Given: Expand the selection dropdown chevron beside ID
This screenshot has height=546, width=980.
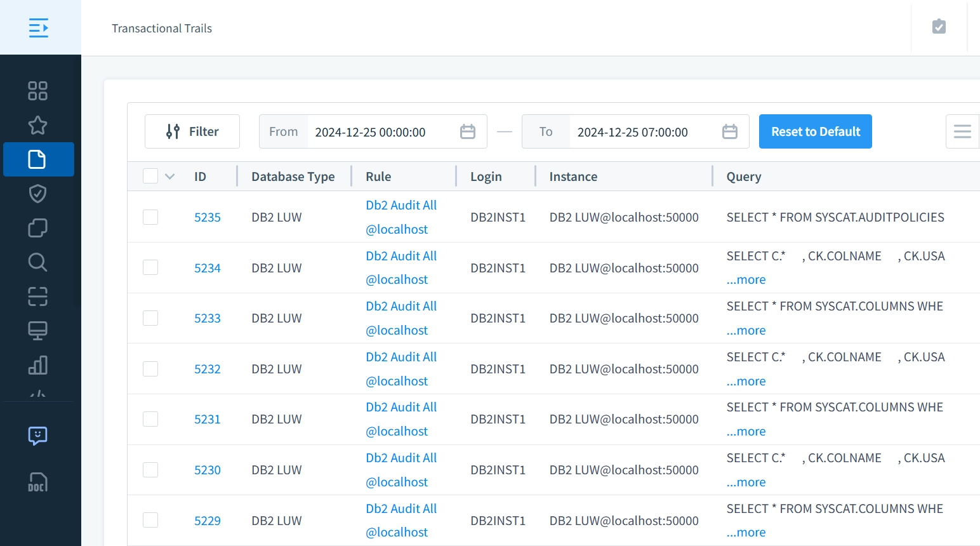Looking at the screenshot, I should pyautogui.click(x=169, y=176).
